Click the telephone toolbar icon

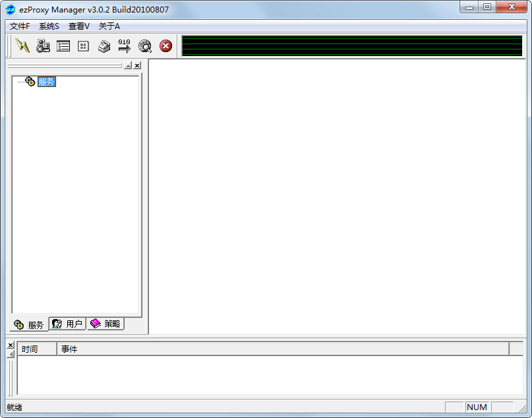[104, 46]
